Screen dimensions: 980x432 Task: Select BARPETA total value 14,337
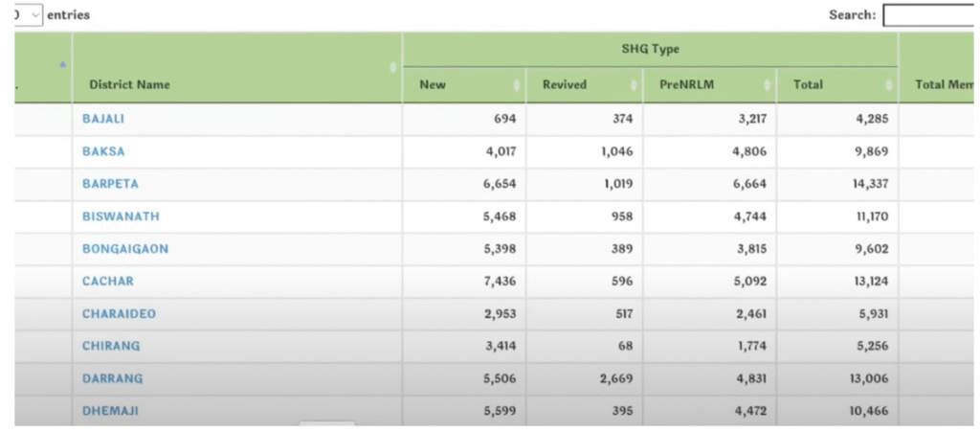coord(870,184)
